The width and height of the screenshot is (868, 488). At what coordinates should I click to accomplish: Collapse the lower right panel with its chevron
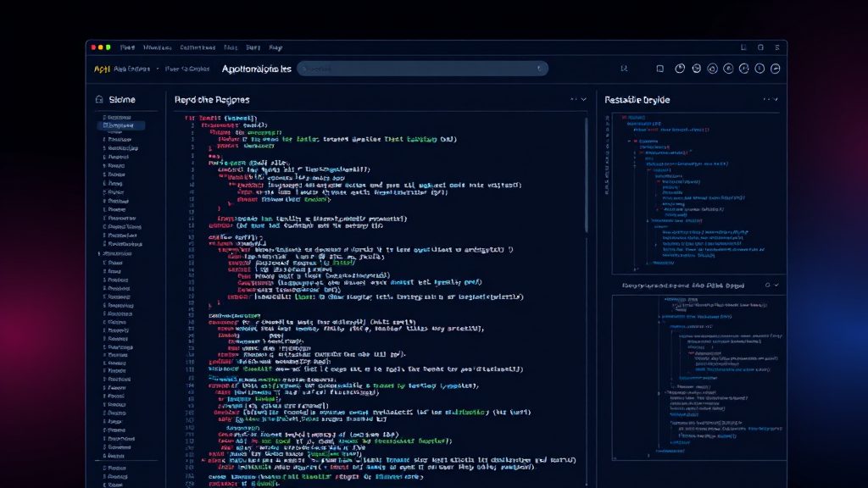776,286
